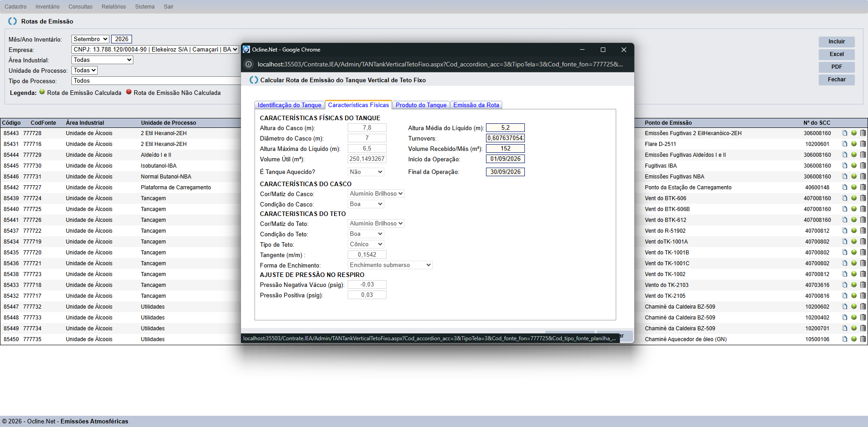Open the Forma de Enchimento dropdown
Screen dimensions: 868x427
(390, 265)
